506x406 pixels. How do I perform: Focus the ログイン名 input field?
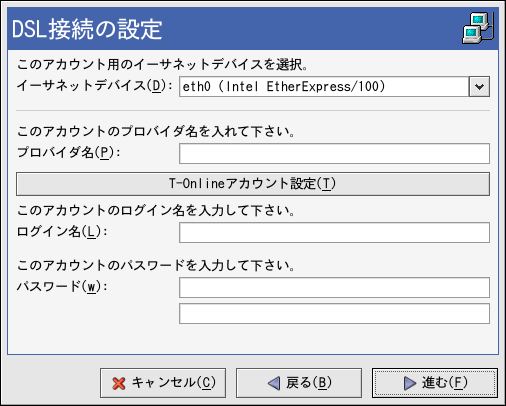coord(334,232)
